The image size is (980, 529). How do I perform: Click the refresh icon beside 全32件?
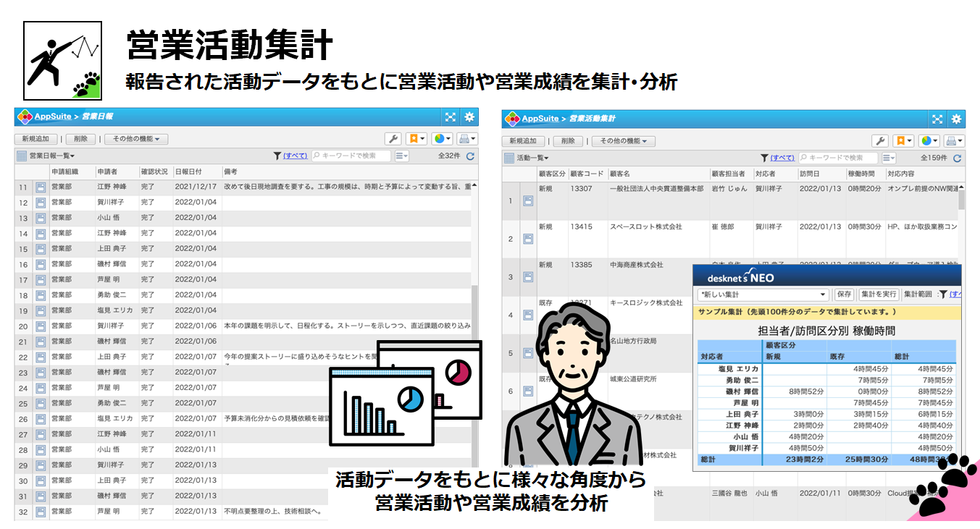470,156
